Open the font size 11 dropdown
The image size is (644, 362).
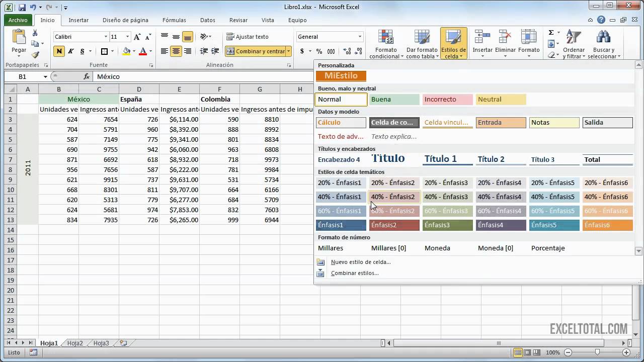(x=127, y=37)
